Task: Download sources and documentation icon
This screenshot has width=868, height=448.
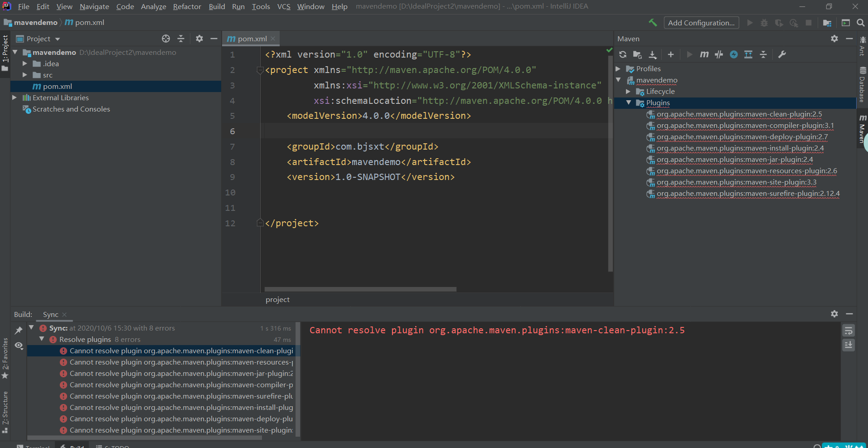Action: click(x=653, y=54)
